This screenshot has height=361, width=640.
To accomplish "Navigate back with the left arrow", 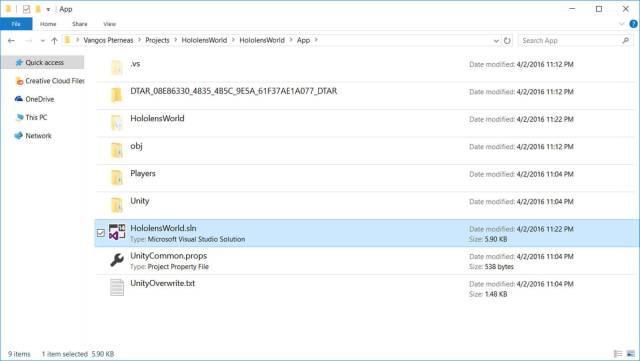I will click(x=11, y=40).
